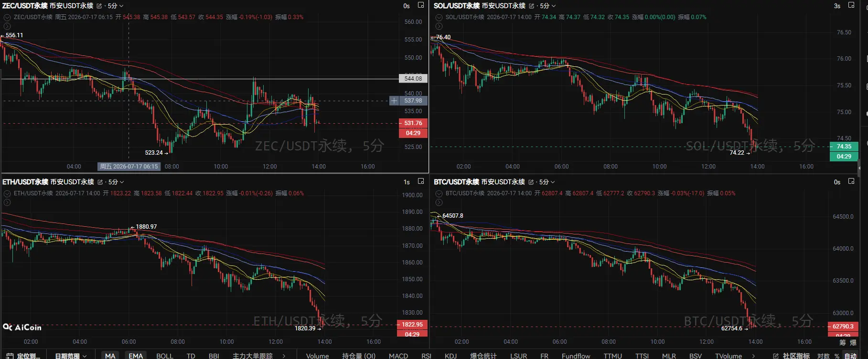Add the KDJ sub-indicator
This screenshot has height=359, width=868.
pos(450,356)
